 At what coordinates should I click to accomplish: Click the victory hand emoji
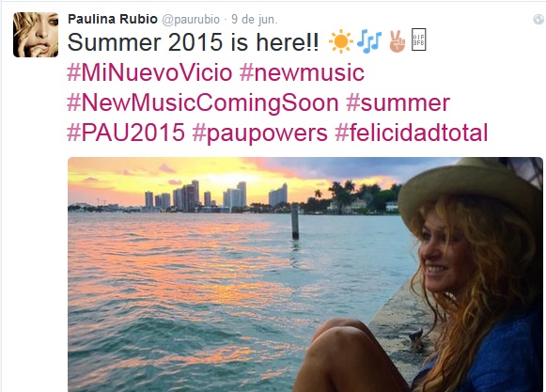(x=397, y=41)
